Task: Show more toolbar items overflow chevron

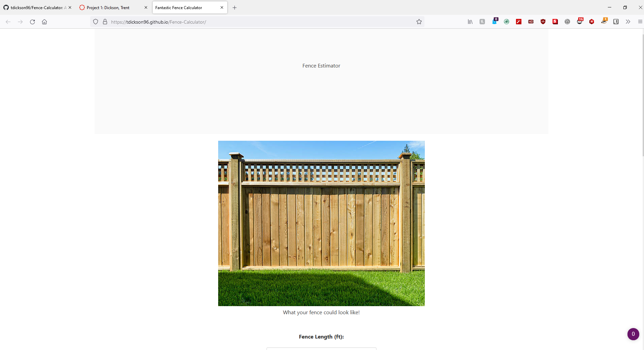Action: [x=628, y=22]
